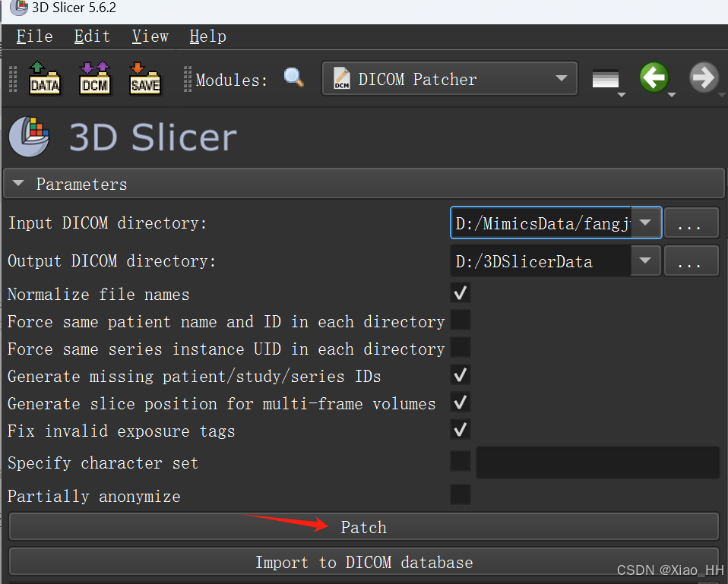Toggle Generate slice position for multi-frame volumes
Screen dimensions: 728x584
click(460, 402)
